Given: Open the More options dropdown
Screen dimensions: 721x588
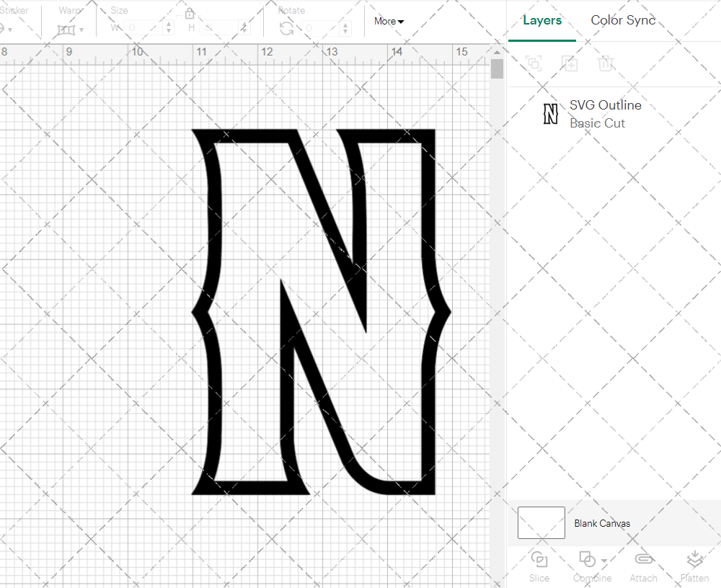Looking at the screenshot, I should tap(389, 22).
